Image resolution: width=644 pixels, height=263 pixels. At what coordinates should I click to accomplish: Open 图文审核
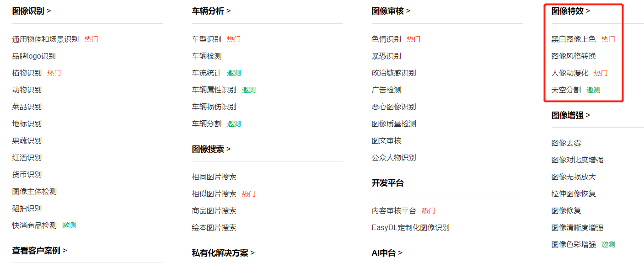pyautogui.click(x=386, y=141)
